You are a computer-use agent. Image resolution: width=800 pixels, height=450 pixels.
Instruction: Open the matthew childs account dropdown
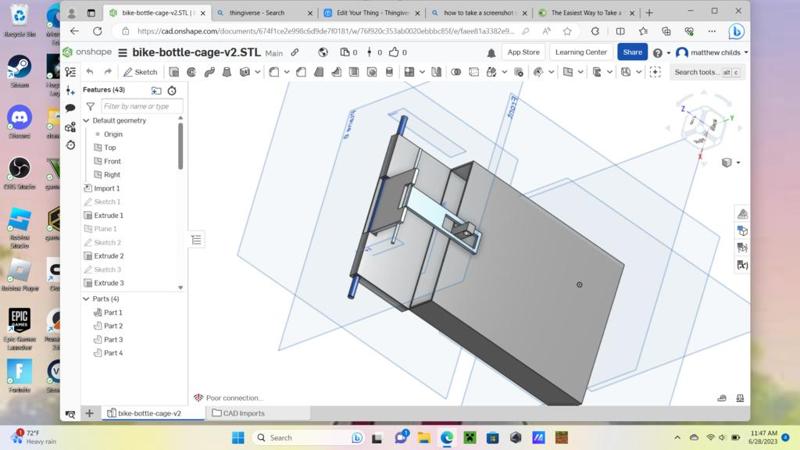(x=712, y=52)
